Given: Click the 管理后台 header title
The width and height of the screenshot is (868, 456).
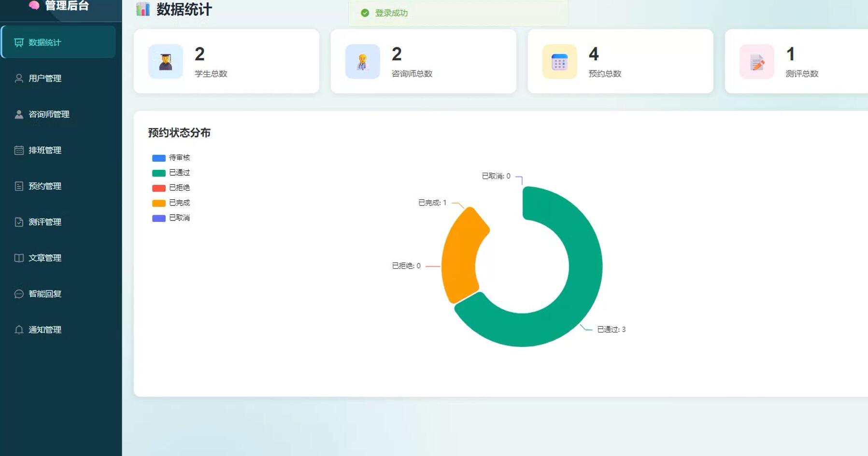Looking at the screenshot, I should [x=67, y=6].
